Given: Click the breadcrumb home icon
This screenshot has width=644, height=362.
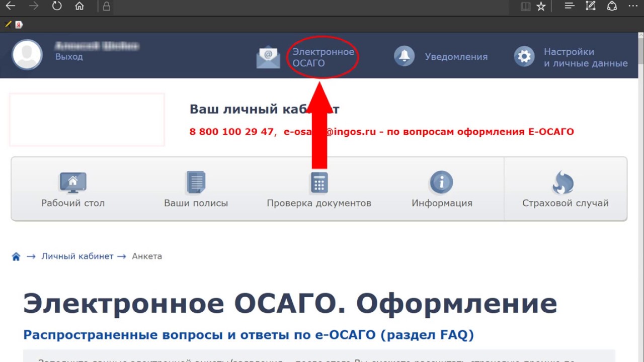Looking at the screenshot, I should [16, 256].
